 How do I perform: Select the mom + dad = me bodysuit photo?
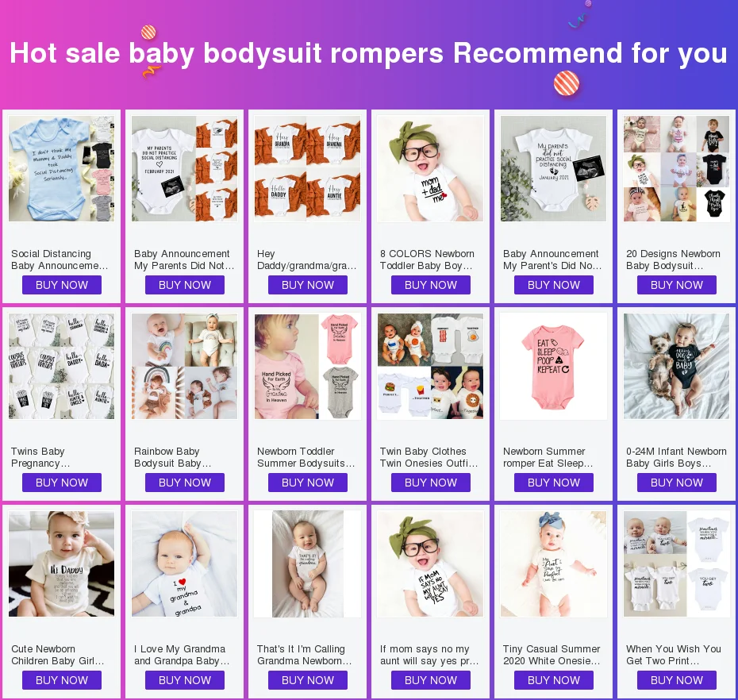pyautogui.click(x=430, y=168)
